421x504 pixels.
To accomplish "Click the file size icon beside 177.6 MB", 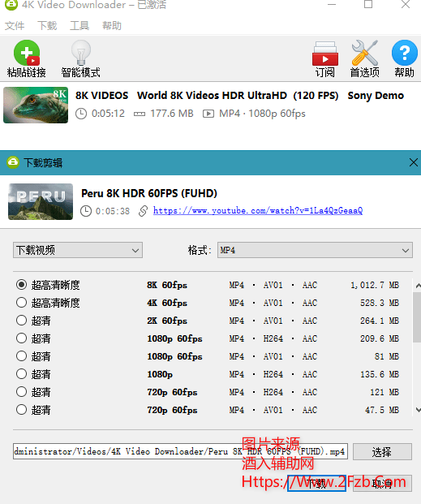I will 140,114.
